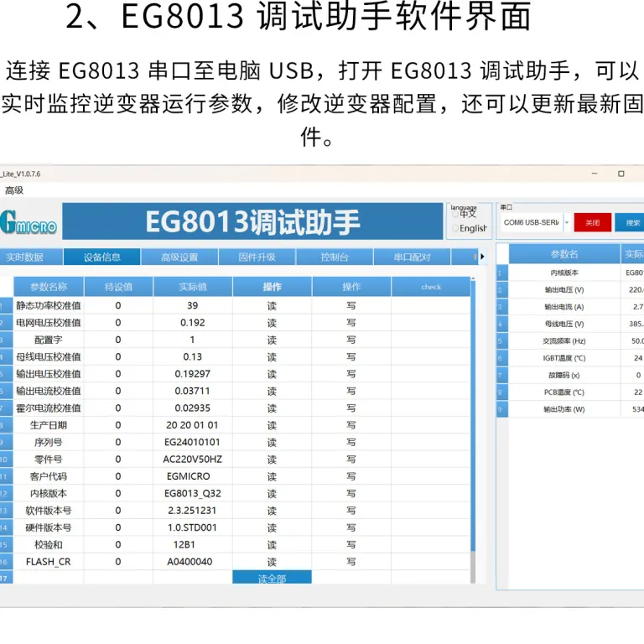Screen dimensions: 644x644
Task: Click the 实际值 column header
Action: tap(193, 287)
